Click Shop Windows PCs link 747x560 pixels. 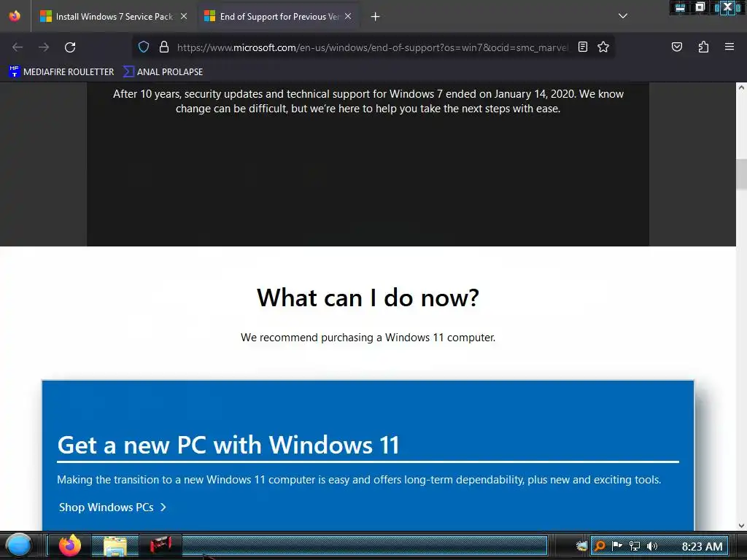[107, 507]
